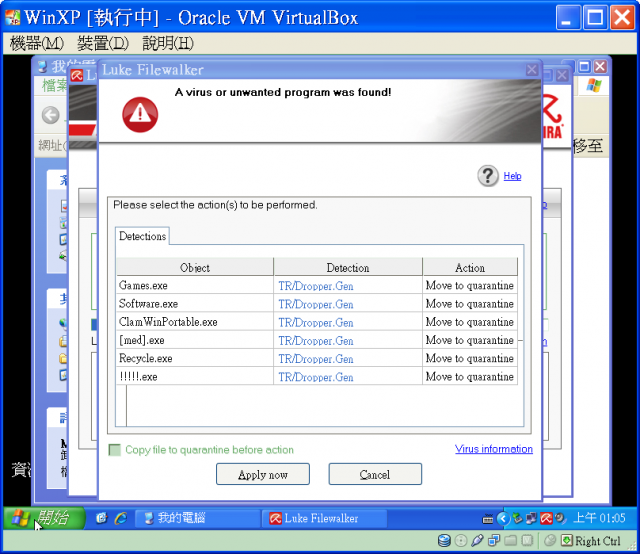Select the Recycle.exe row

pyautogui.click(x=317, y=358)
